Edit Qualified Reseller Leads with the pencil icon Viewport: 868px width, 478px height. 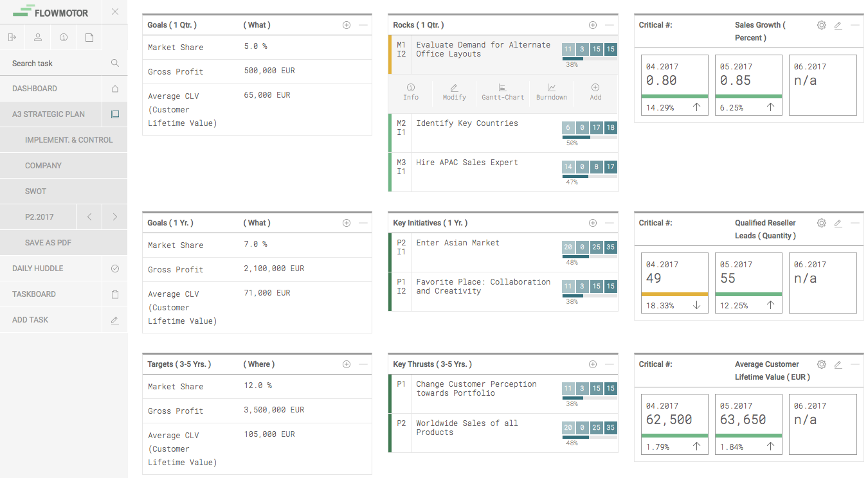(x=838, y=223)
